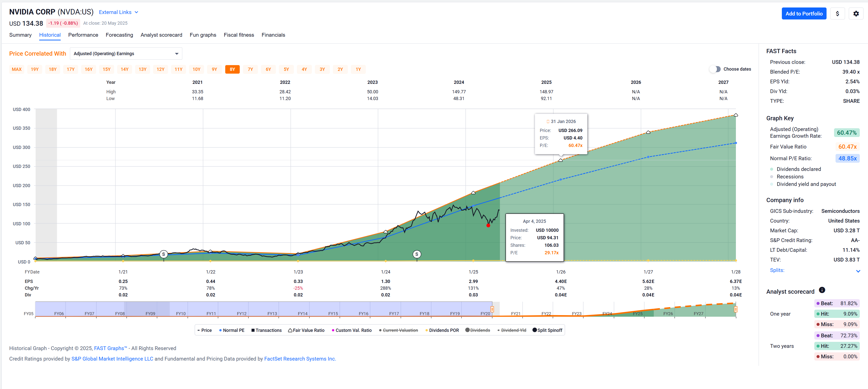Click the left timeline range slider handle
868x389 pixels.
492,309
